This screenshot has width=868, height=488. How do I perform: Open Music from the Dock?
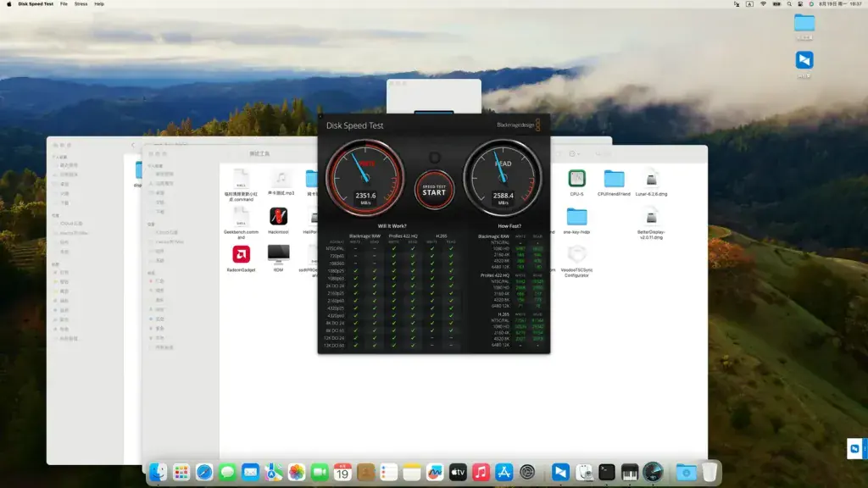(x=481, y=472)
